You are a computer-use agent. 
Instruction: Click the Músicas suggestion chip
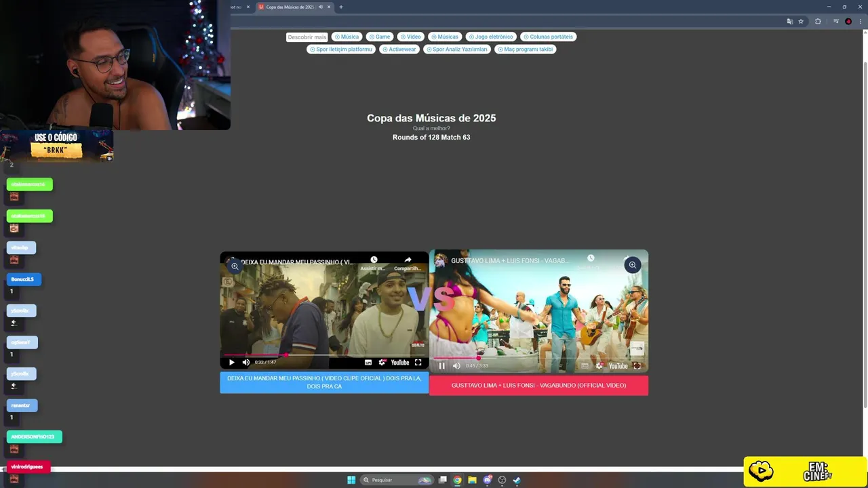[x=445, y=37]
